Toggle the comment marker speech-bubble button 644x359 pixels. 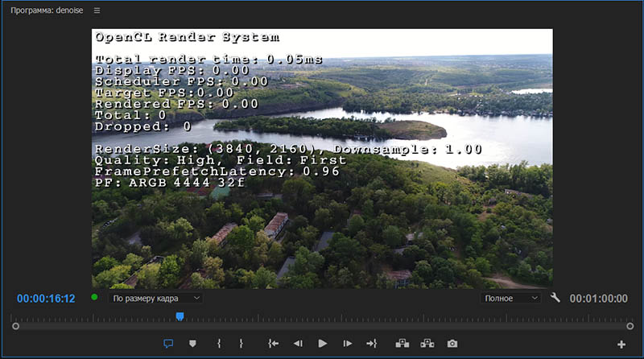coord(168,344)
